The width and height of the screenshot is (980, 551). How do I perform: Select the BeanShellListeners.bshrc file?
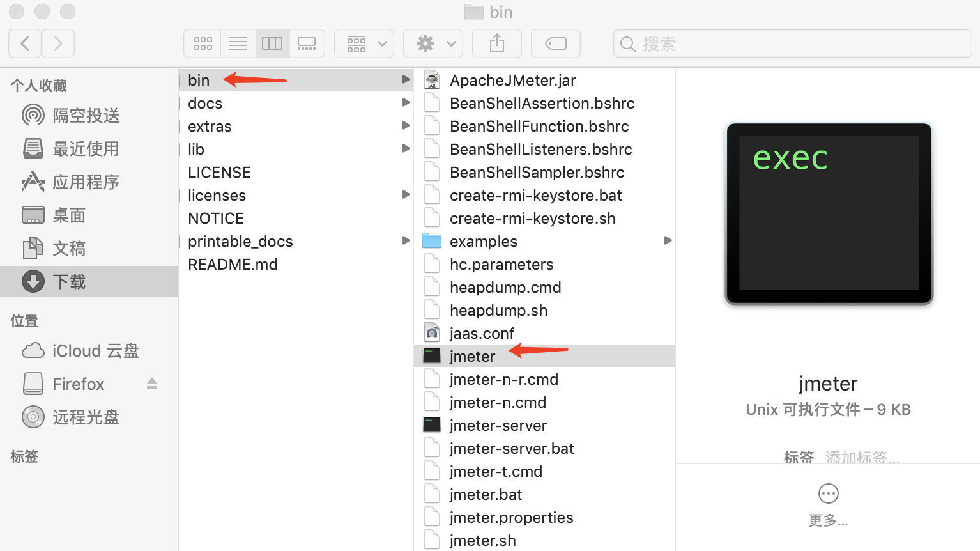pyautogui.click(x=544, y=150)
